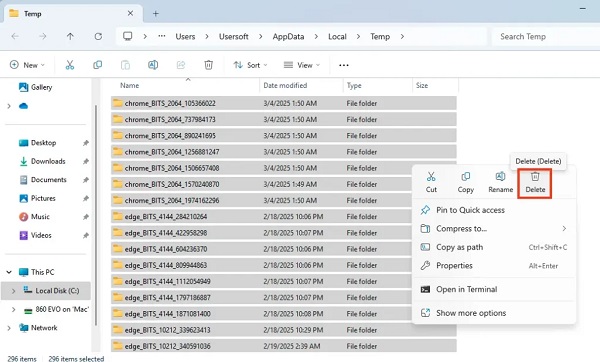The width and height of the screenshot is (600, 362).
Task: Choose Copy as path
Action: 494,247
